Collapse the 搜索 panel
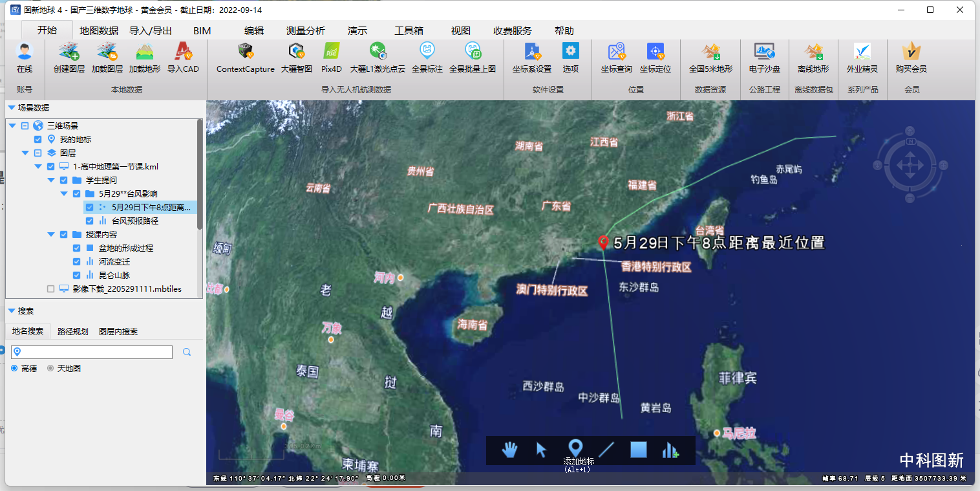Screen dimensions: 980x491 11,311
